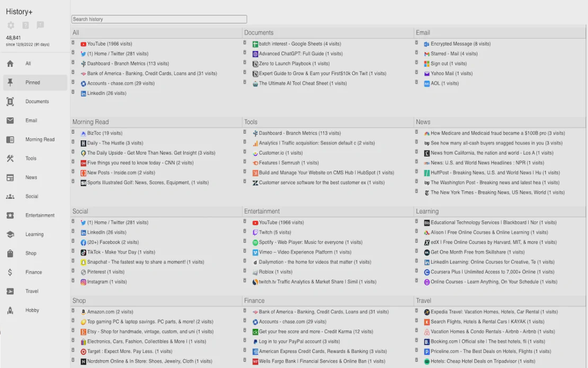Open Spotify - Web Player link
588x368 pixels.
pyautogui.click(x=310, y=242)
